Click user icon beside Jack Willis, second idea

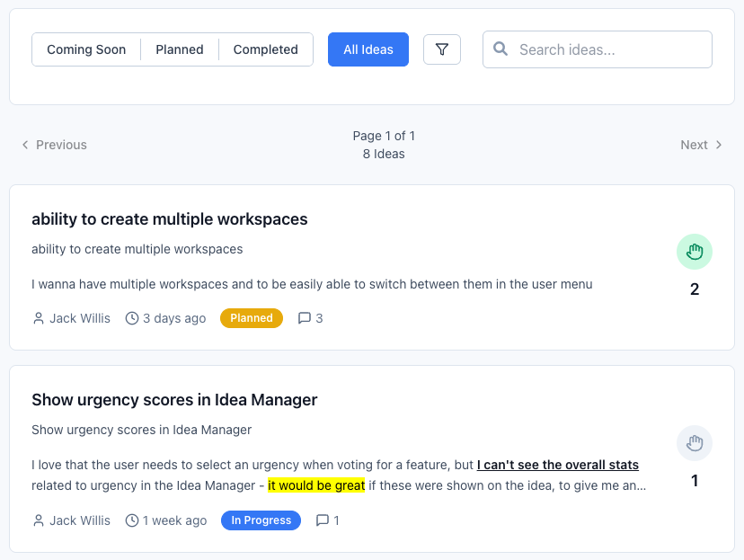[39, 520]
